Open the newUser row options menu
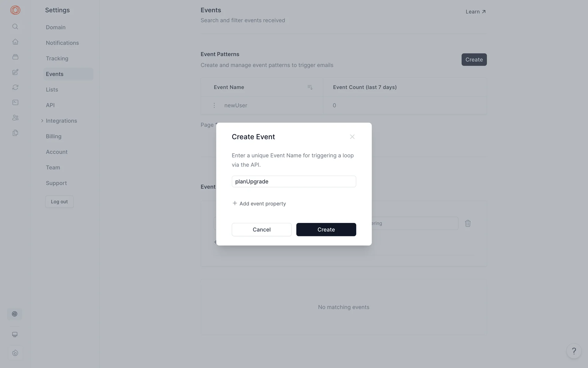Image resolution: width=588 pixels, height=368 pixels. [214, 105]
